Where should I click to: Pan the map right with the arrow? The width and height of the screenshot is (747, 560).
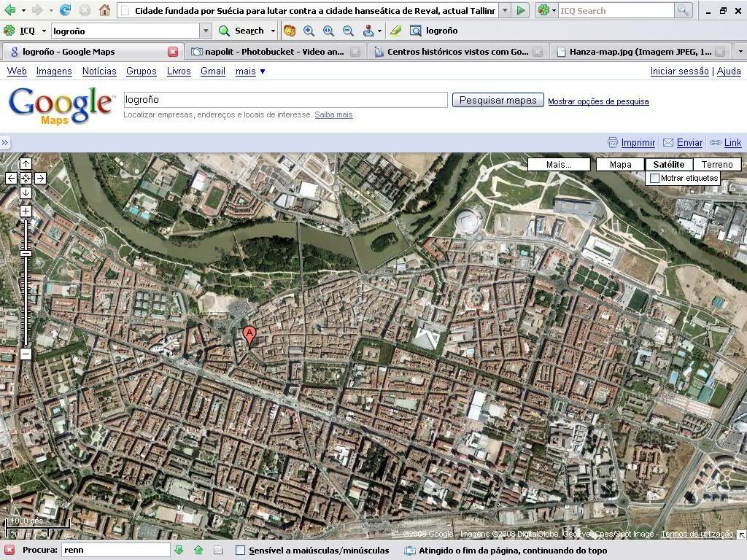tap(40, 178)
